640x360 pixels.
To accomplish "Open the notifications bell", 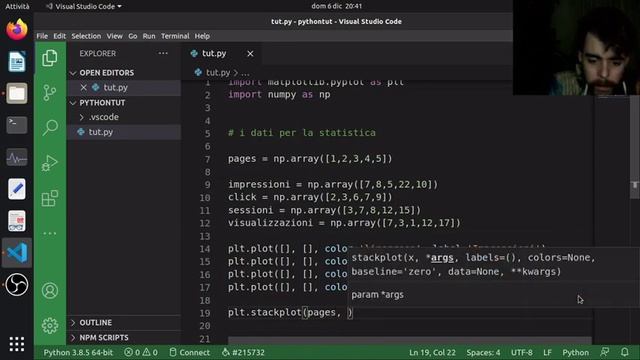I will pos(624,352).
